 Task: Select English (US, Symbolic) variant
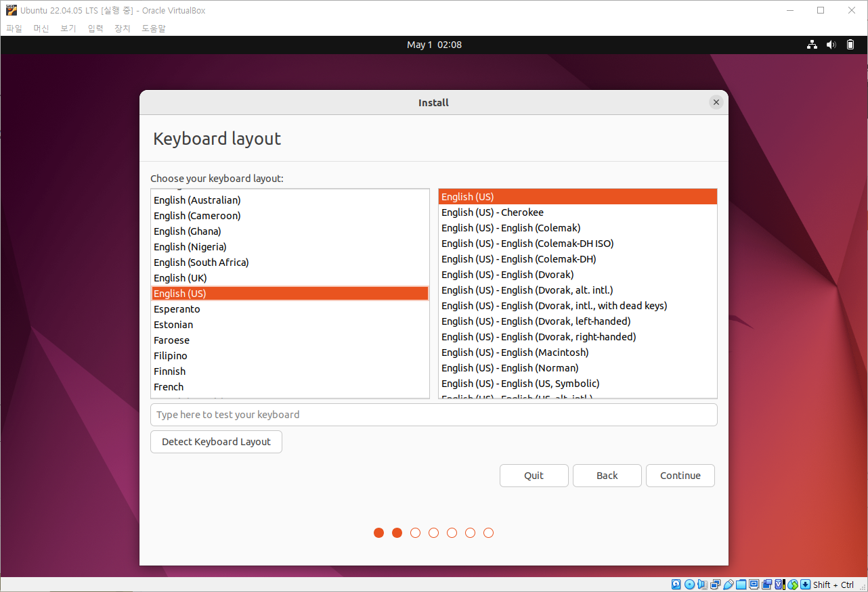578,384
